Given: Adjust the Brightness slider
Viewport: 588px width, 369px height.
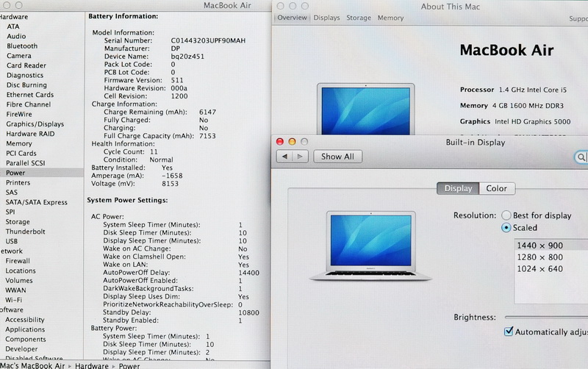Looking at the screenshot, I should (x=546, y=318).
